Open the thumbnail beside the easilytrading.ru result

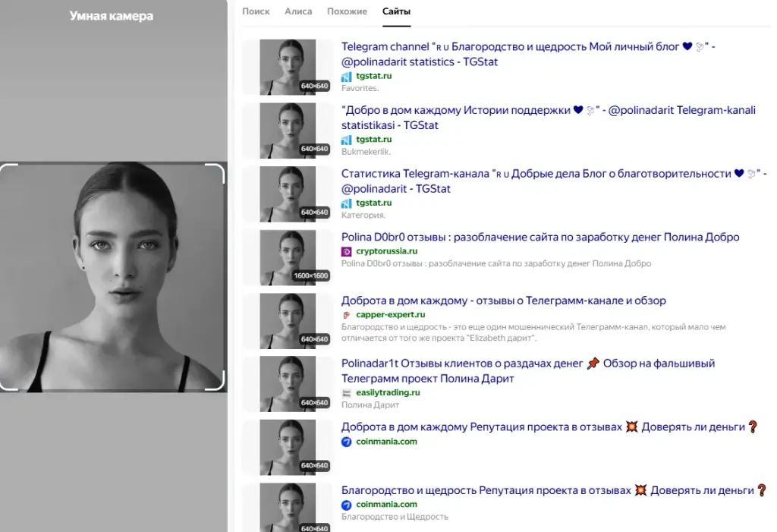point(288,384)
